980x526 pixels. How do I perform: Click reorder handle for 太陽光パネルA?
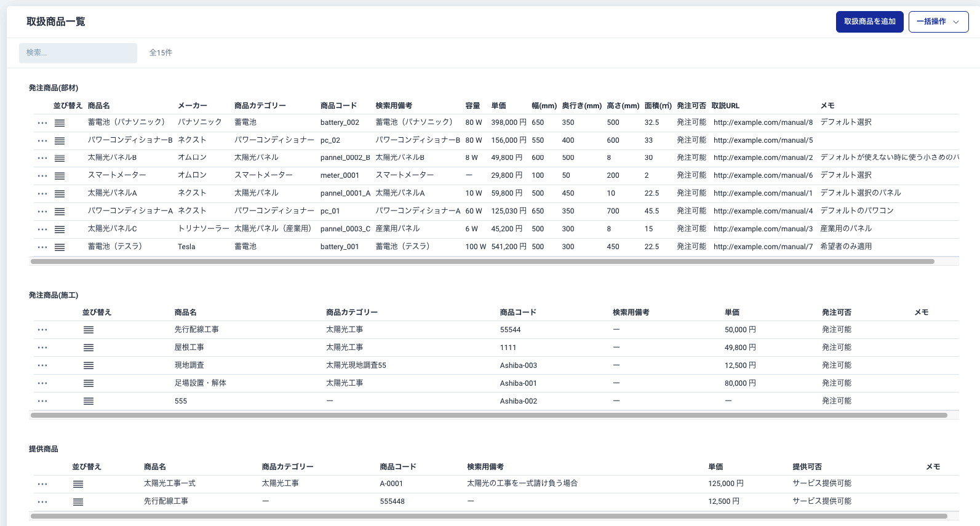pos(60,194)
